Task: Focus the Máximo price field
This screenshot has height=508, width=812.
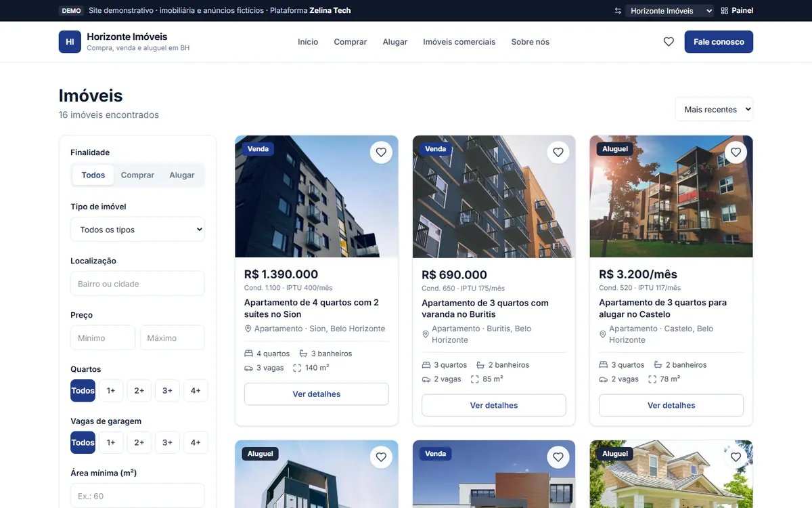Action: 173,338
